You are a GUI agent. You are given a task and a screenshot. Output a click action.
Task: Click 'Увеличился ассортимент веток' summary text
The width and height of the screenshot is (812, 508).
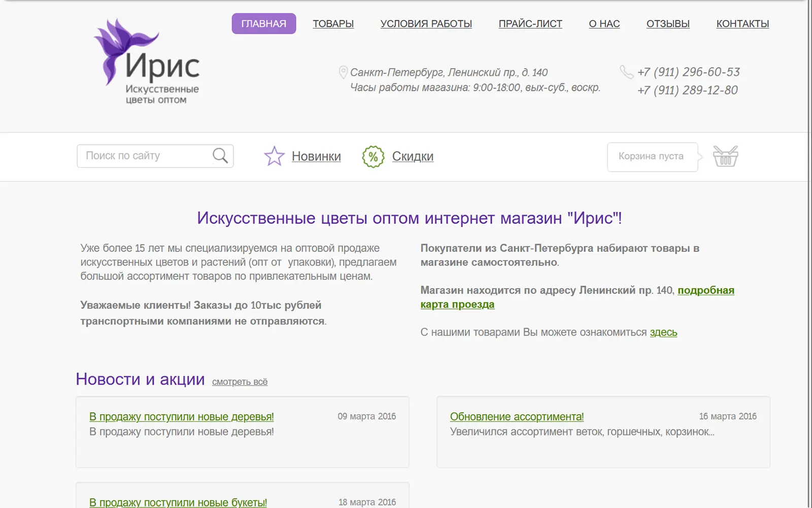tap(582, 432)
